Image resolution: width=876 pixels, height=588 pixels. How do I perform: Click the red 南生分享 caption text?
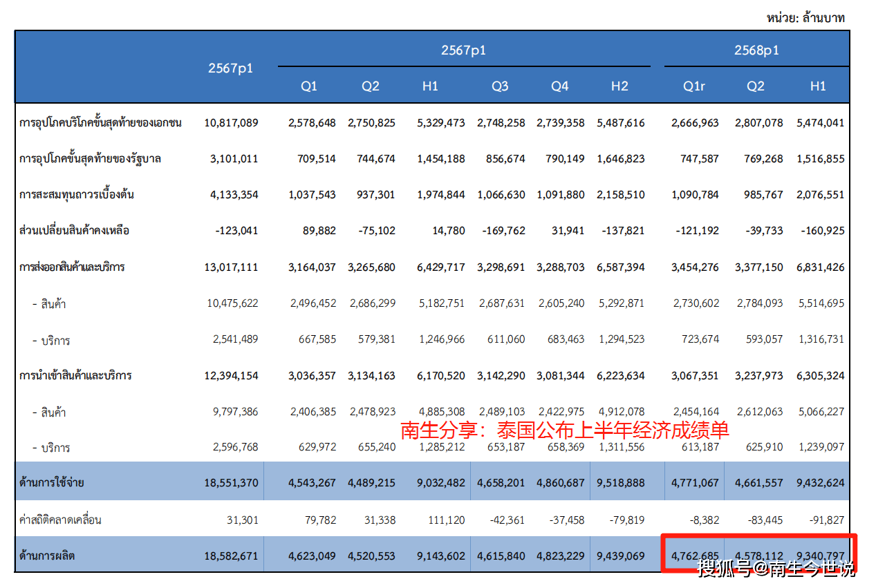565,430
